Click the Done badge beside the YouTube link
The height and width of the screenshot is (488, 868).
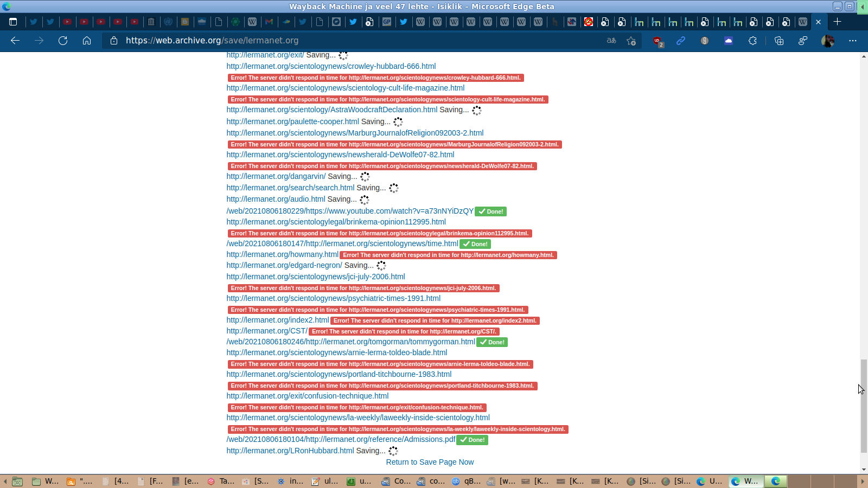(491, 211)
